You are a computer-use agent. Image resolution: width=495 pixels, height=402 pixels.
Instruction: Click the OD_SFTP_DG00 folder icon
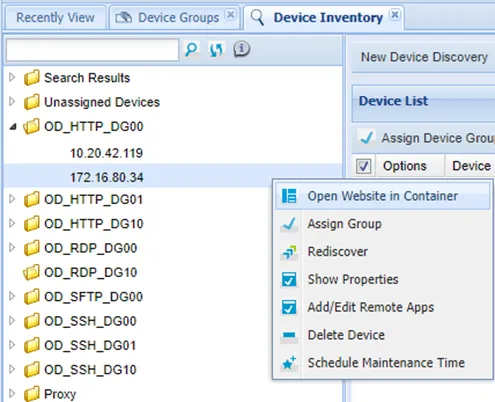click(x=32, y=297)
